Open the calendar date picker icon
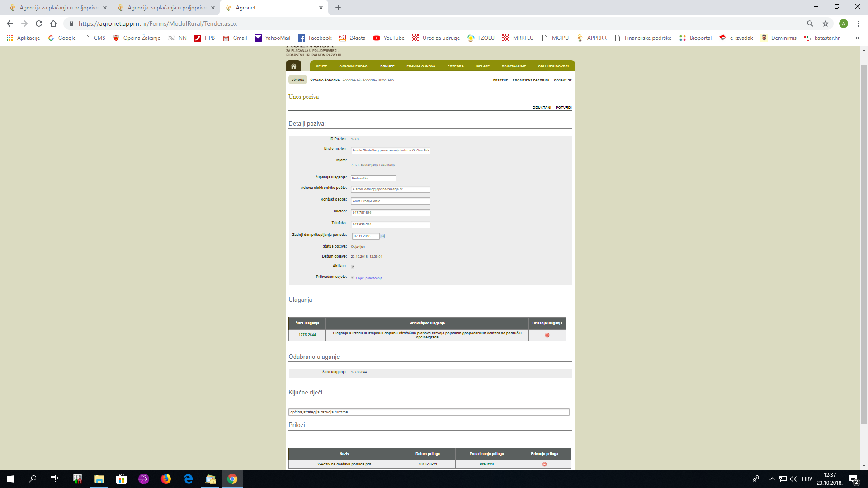The width and height of the screenshot is (868, 488). [383, 236]
